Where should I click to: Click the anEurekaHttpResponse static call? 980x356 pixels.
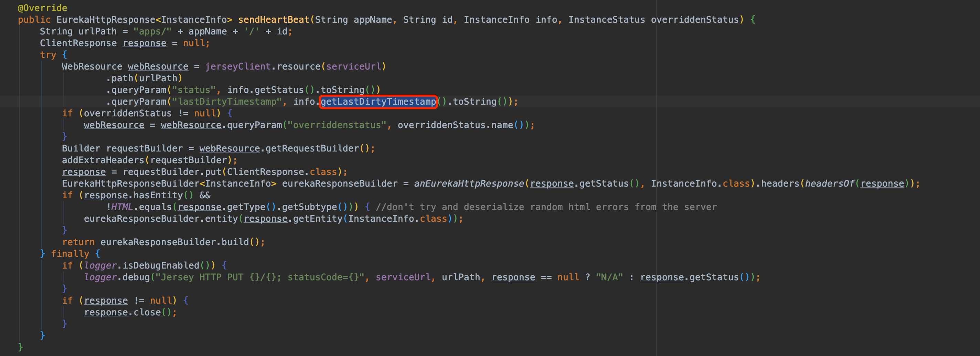coord(469,184)
